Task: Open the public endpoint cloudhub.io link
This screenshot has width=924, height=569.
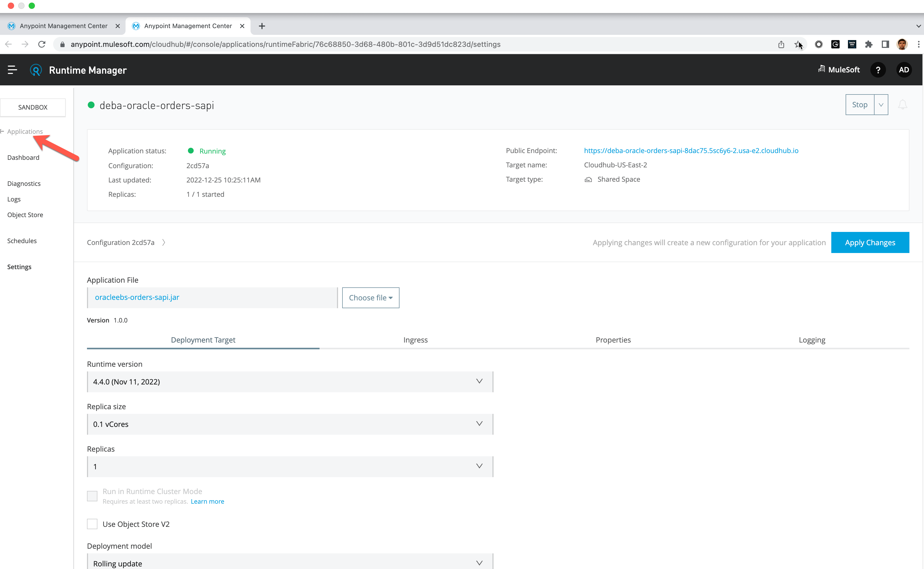Action: [x=691, y=150]
